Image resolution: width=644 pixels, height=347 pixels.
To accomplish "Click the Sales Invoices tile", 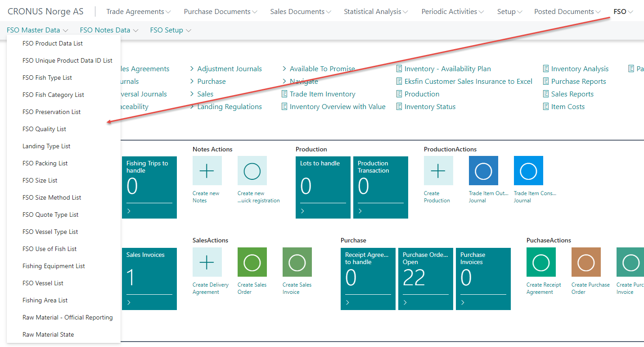I will 149,279.
